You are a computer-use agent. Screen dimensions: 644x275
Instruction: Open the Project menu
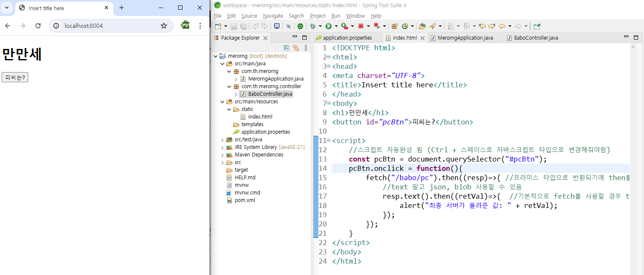click(318, 16)
